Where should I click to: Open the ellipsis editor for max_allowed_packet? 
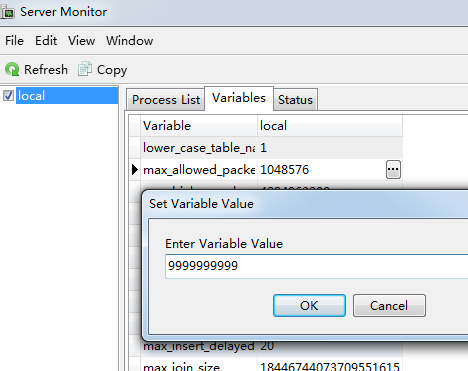coord(393,170)
